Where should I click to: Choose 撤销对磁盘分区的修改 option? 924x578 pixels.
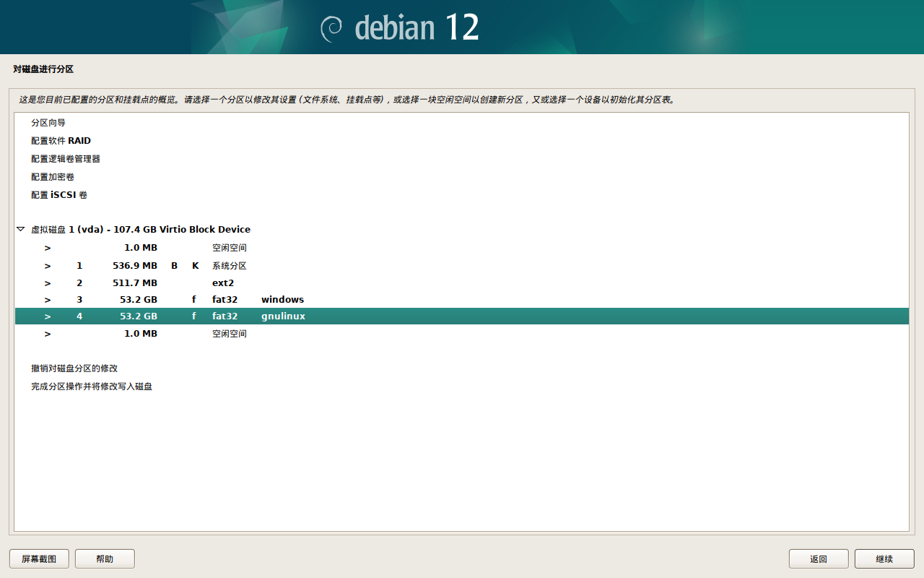pyautogui.click(x=462, y=368)
